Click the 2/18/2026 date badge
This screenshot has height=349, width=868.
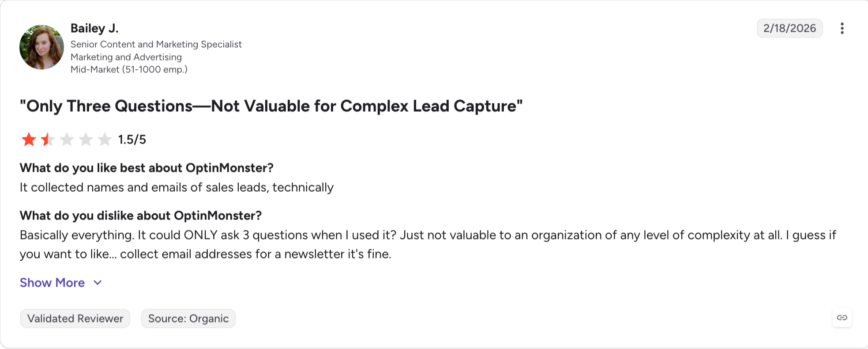point(789,28)
